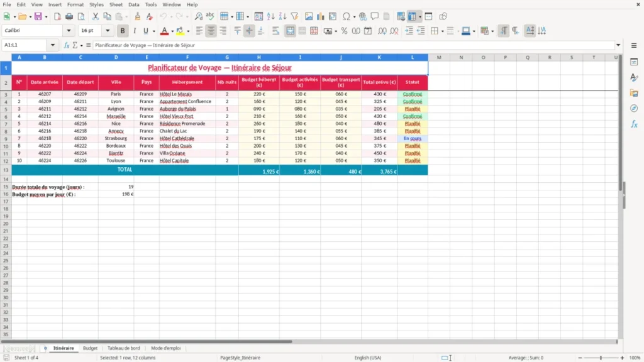This screenshot has height=362, width=644.
Task: Insert a comment with the speech bubble icon
Action: pyautogui.click(x=375, y=16)
